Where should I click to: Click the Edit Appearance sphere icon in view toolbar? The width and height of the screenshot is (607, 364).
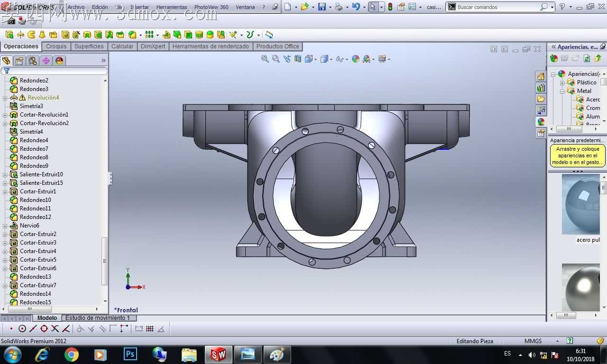point(356,59)
